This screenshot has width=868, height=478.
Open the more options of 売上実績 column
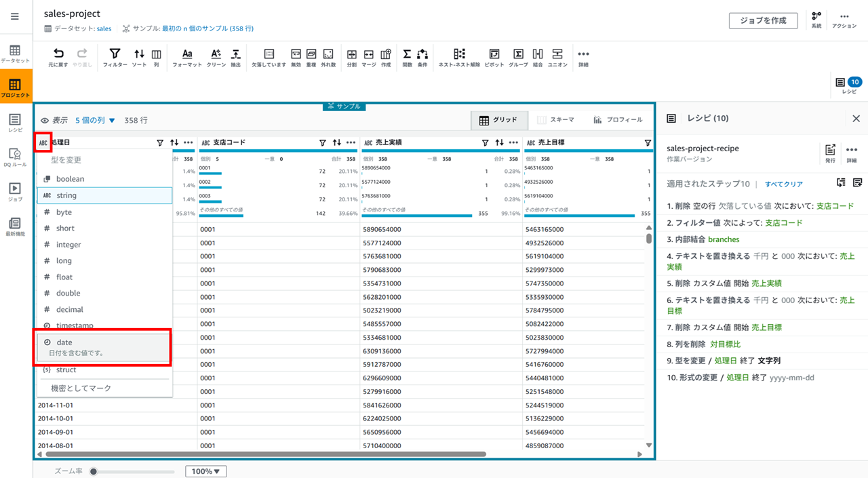click(x=513, y=143)
